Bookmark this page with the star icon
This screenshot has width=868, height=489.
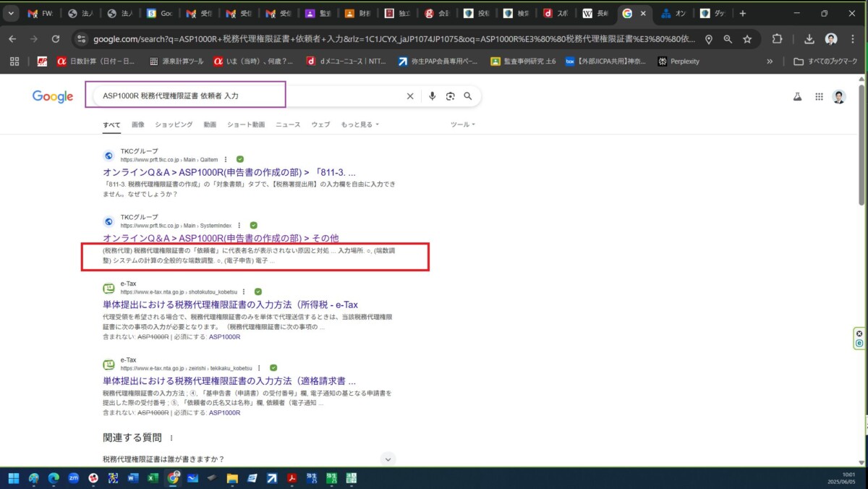tap(747, 39)
